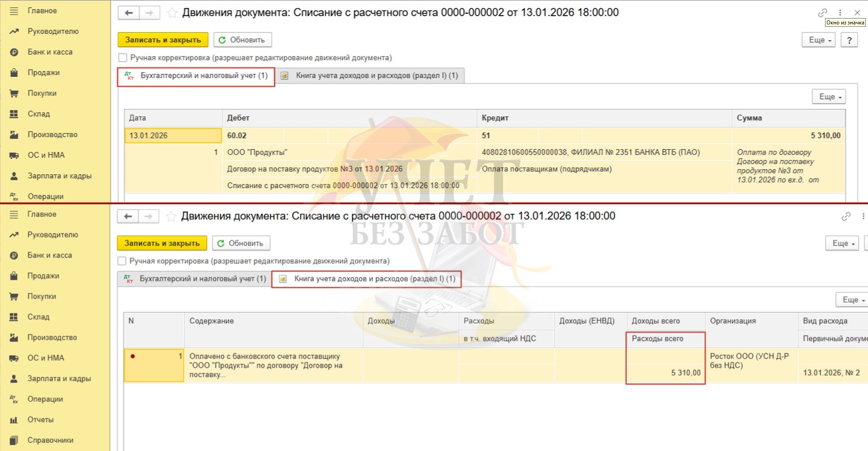The height and width of the screenshot is (451, 868).
Task: Enable Ручная корректировка checkbox in top window
Action: [x=123, y=58]
